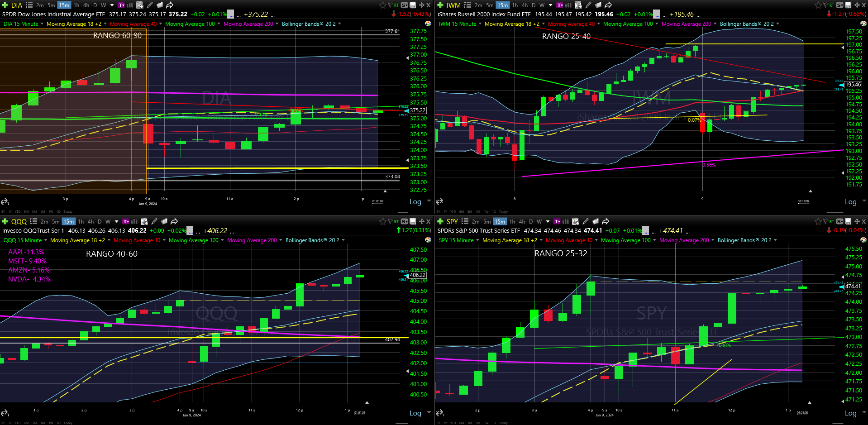Open the S dropdown icon on IWM chart
This screenshot has height=425, width=868.
(x=840, y=5)
